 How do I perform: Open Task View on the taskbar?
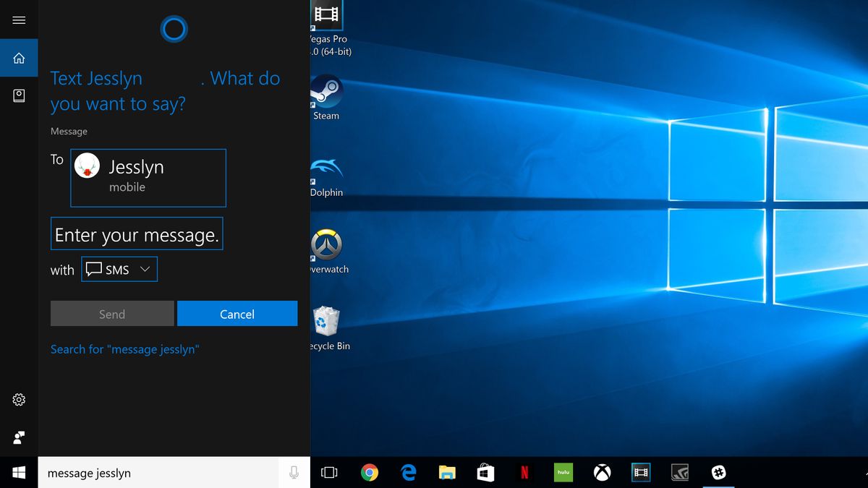[x=329, y=472]
